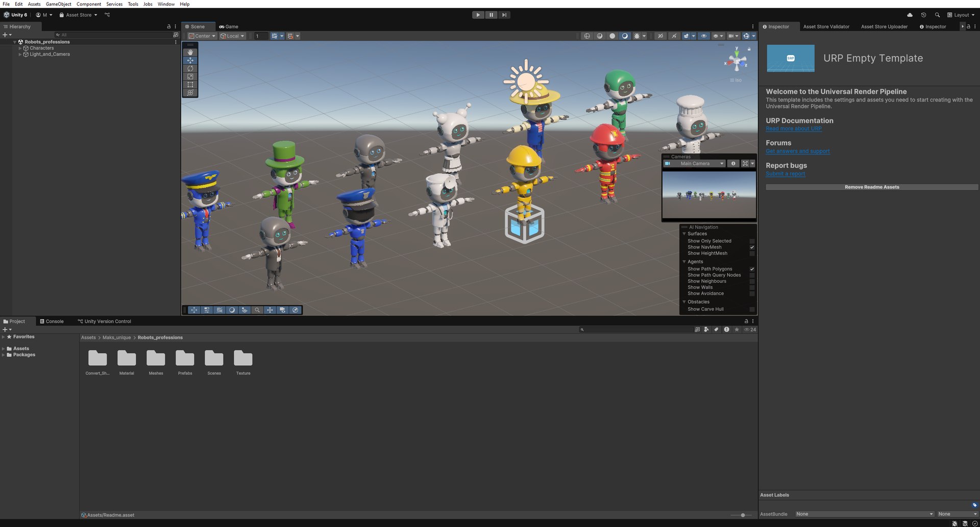980x527 pixels.
Task: Click the Play button
Action: click(478, 15)
